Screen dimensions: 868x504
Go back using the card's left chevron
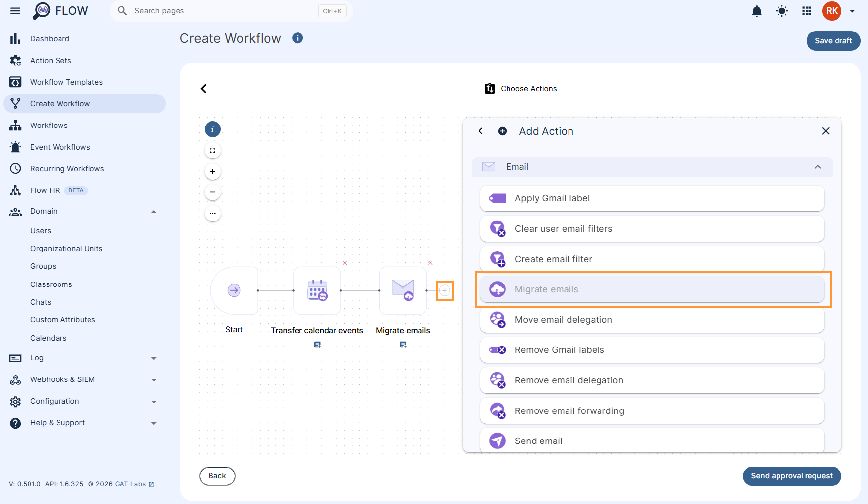coord(204,89)
